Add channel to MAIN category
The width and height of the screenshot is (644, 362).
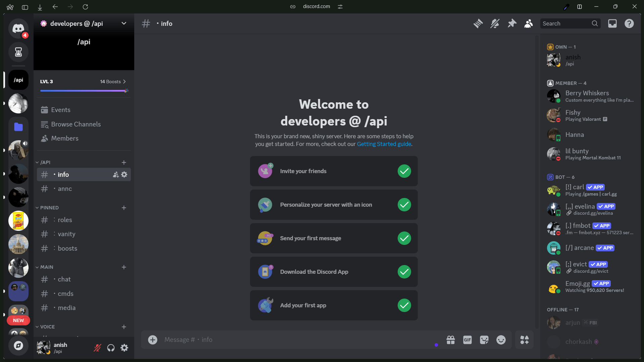pyautogui.click(x=124, y=267)
